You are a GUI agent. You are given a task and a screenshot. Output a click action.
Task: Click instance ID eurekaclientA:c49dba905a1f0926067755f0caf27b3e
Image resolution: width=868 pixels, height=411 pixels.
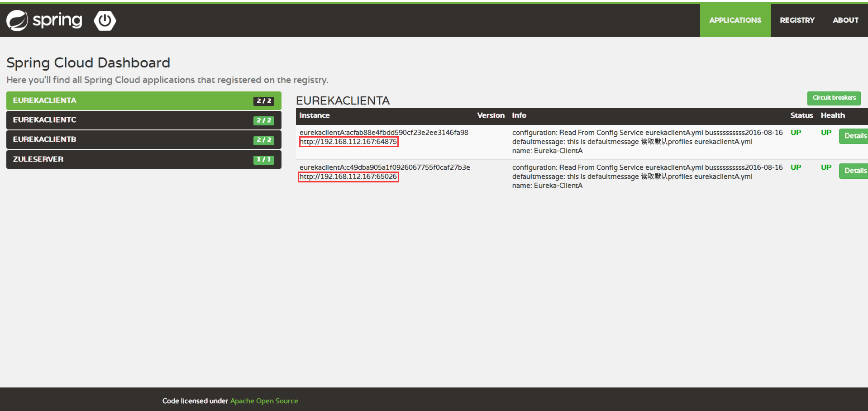(x=385, y=167)
